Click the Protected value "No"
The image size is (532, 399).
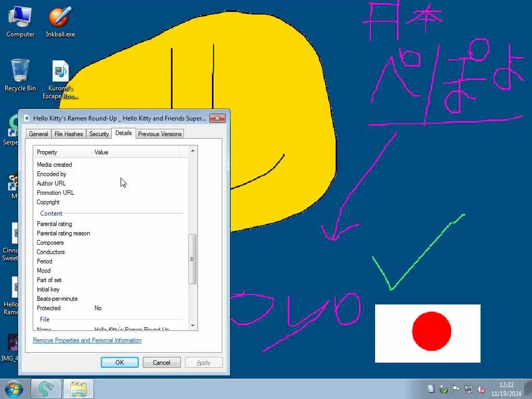point(98,308)
